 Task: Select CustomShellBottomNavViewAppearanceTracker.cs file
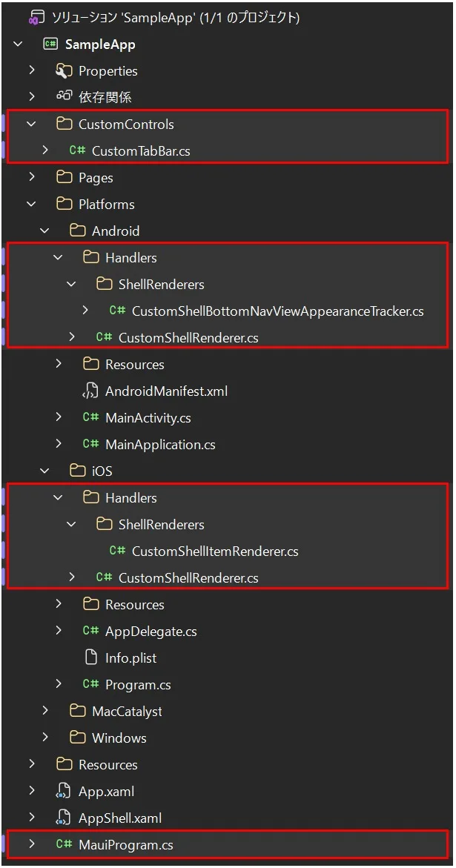pos(277,311)
